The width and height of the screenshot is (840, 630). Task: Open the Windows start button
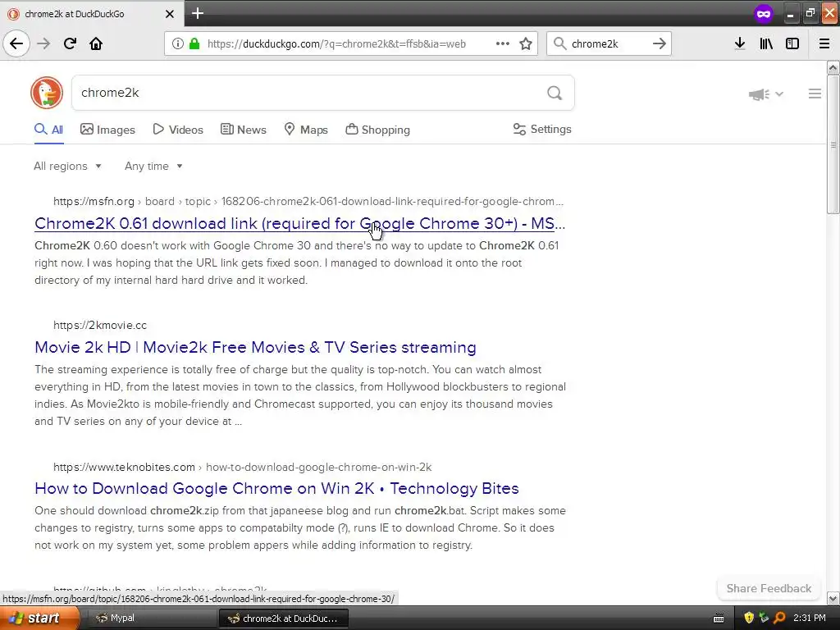pyautogui.click(x=39, y=619)
